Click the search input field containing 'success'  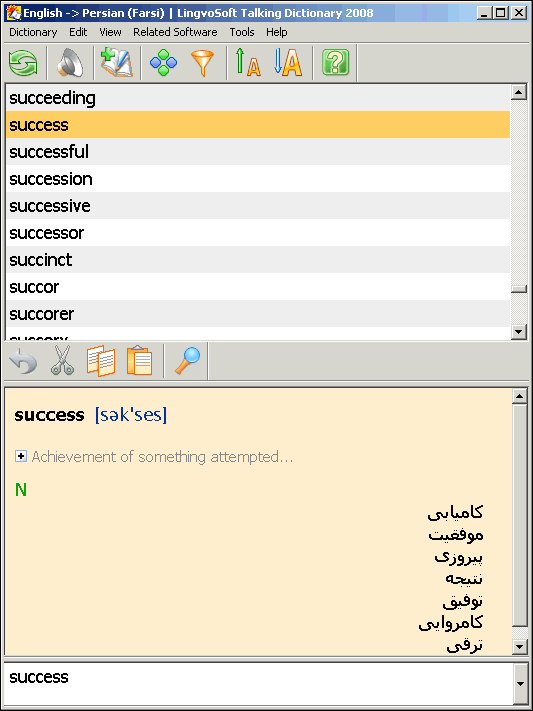point(259,684)
